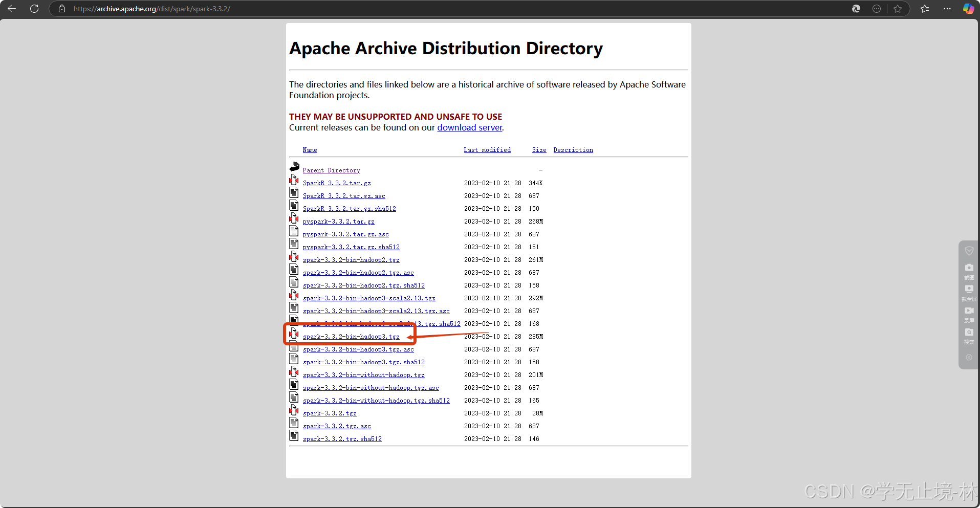The image size is (980, 508).
Task: Sort listing by Size column
Action: pos(539,150)
